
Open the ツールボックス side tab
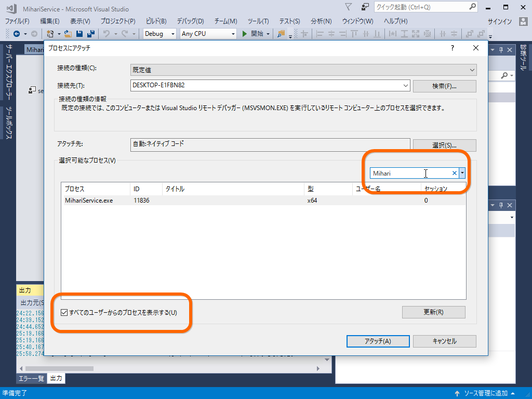[x=9, y=123]
